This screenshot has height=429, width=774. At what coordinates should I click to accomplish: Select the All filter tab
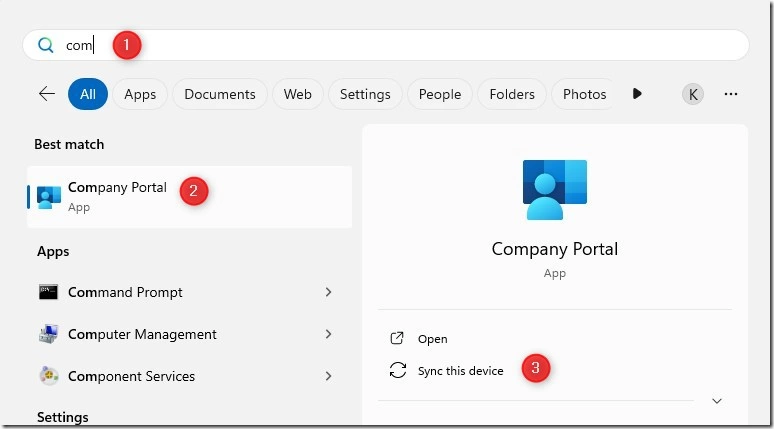click(x=88, y=94)
